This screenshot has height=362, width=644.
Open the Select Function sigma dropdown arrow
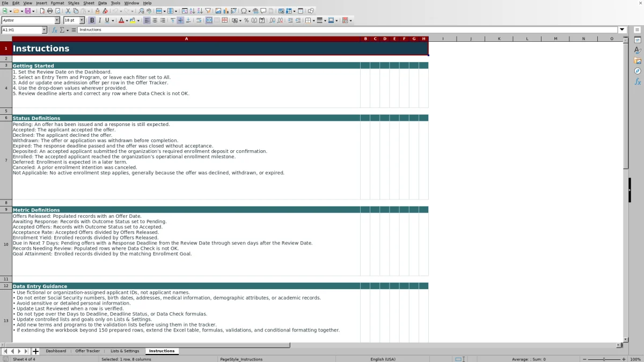click(67, 30)
